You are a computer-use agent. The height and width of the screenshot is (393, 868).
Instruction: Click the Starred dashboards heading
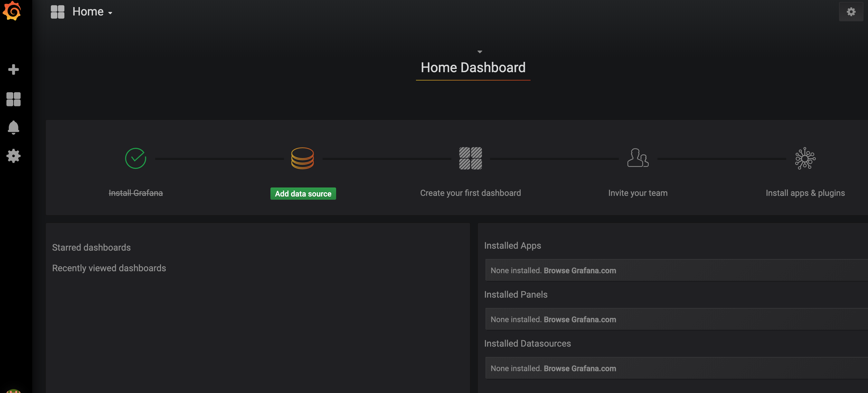pos(91,247)
